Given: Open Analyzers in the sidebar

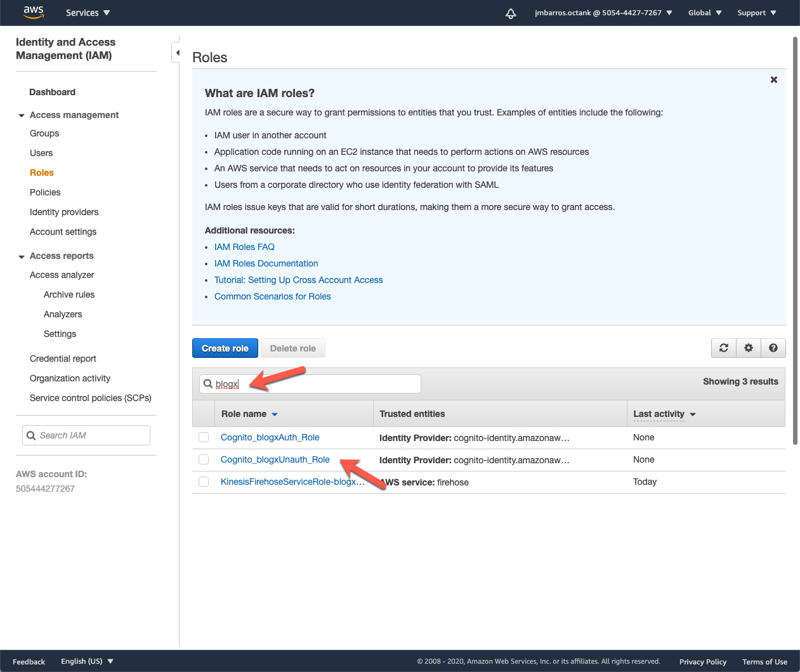Looking at the screenshot, I should pyautogui.click(x=63, y=314).
